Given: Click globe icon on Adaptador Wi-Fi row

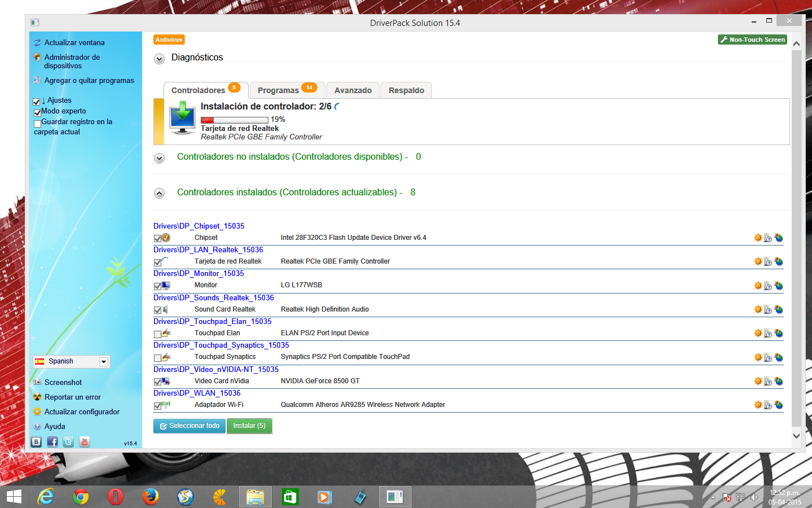Looking at the screenshot, I should (779, 405).
